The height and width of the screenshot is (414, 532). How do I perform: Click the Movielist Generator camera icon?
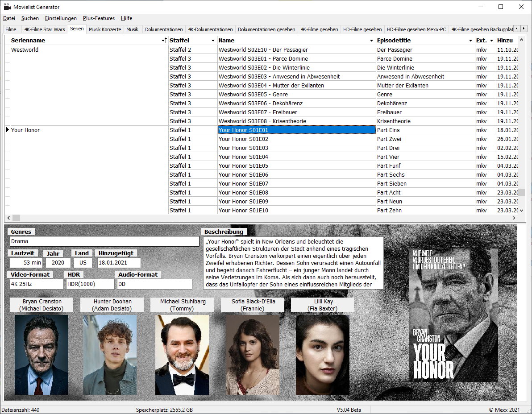click(x=7, y=7)
